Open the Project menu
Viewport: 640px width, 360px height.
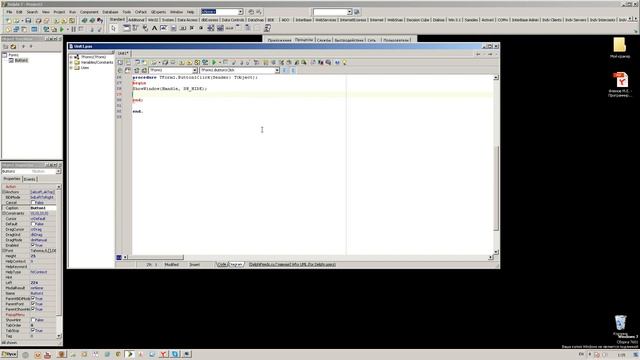[x=59, y=12]
